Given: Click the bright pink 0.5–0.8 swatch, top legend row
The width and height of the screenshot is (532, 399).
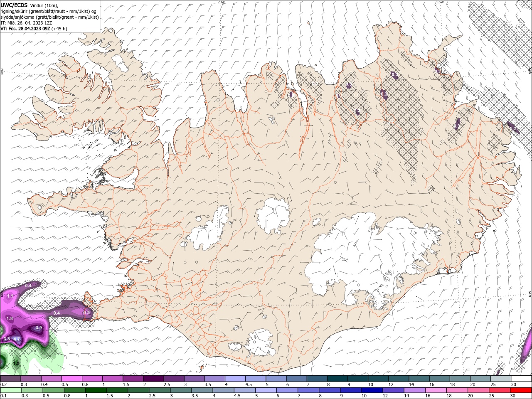Looking at the screenshot, I should point(71,379).
